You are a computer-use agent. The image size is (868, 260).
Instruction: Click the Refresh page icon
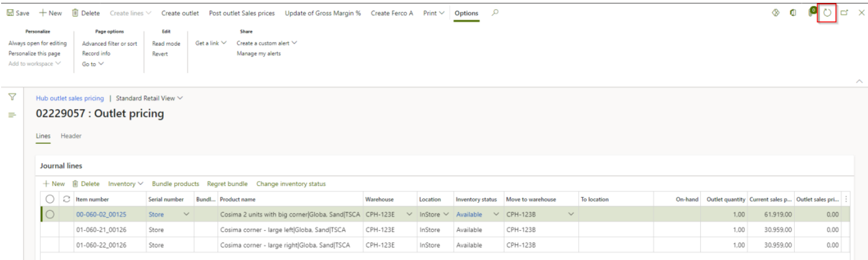(x=827, y=12)
